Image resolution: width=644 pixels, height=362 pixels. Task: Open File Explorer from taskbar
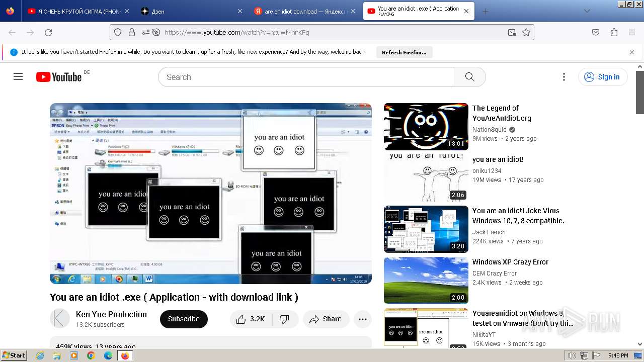(57, 355)
